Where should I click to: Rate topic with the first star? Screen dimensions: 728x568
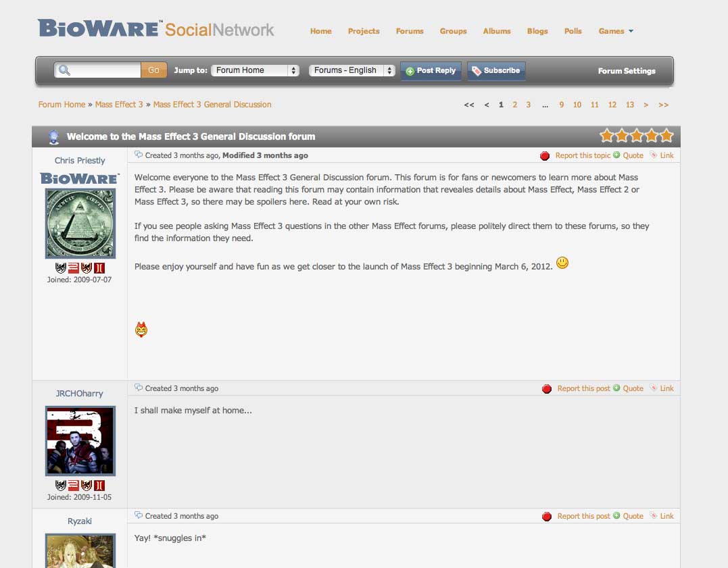[x=607, y=136]
